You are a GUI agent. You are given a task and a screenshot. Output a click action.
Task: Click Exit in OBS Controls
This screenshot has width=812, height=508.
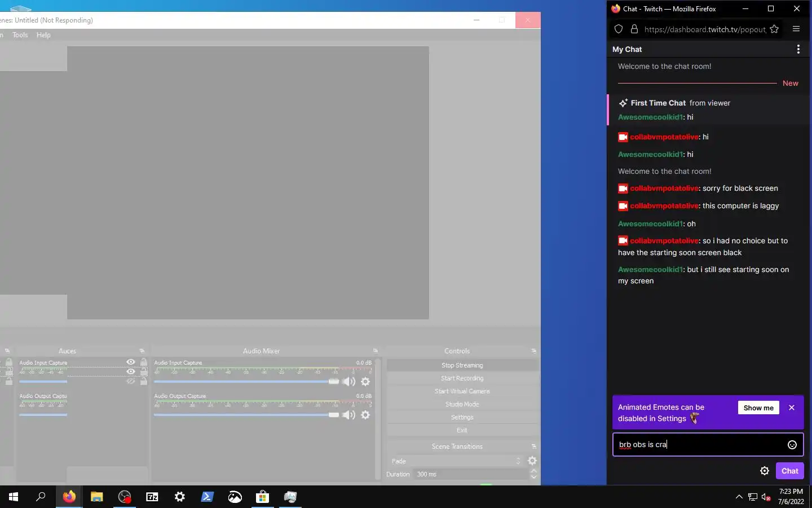pyautogui.click(x=462, y=430)
